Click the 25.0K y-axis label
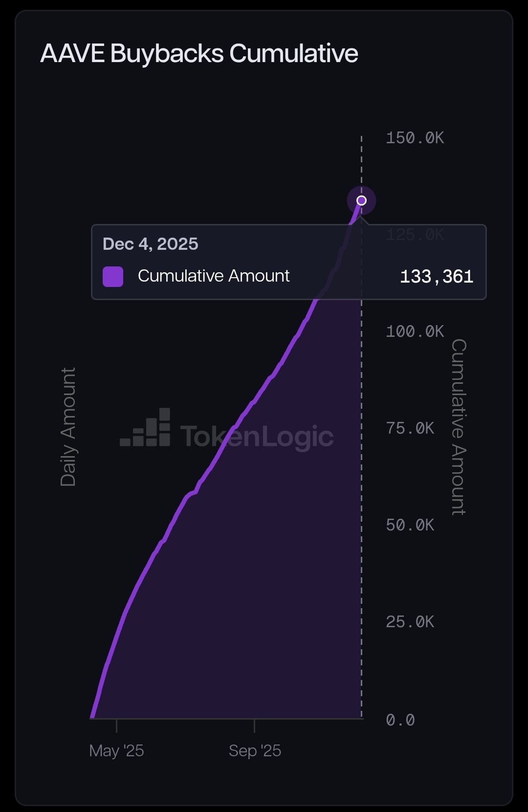This screenshot has height=812, width=528. pos(410,622)
